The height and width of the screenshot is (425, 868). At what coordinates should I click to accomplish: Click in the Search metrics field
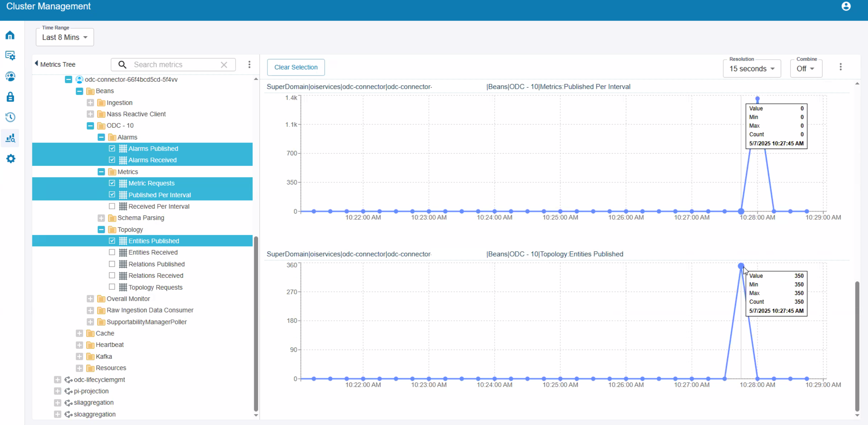coord(174,65)
